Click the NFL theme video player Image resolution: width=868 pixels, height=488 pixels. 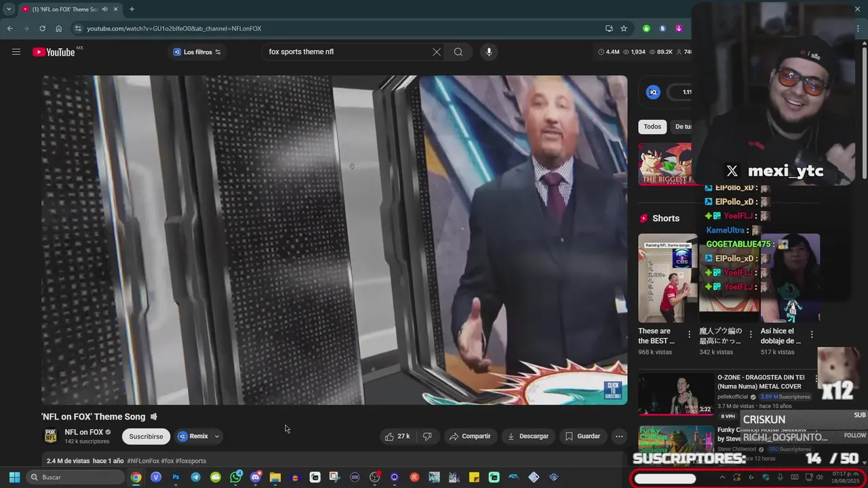click(x=334, y=240)
